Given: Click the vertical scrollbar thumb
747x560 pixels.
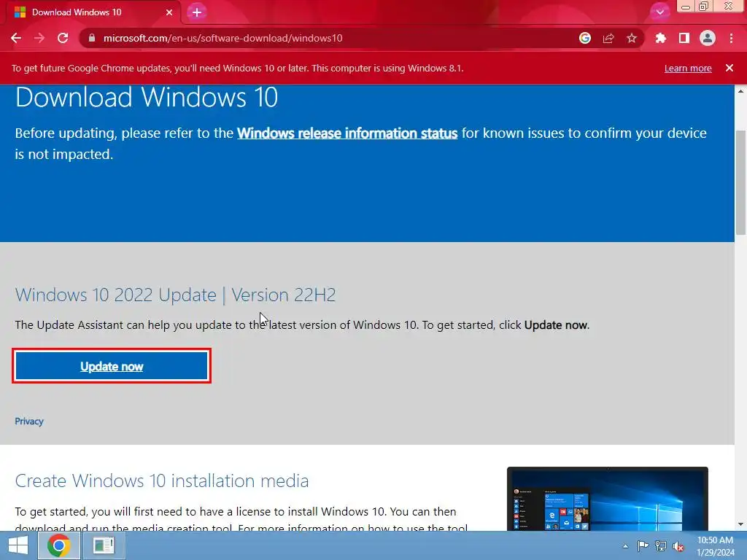Looking at the screenshot, I should point(740,182).
